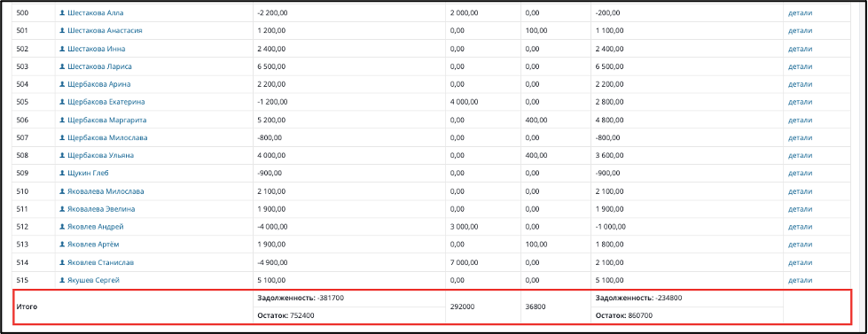Viewport: 868px width, 334px height.
Task: Click total Остаток 860700 cell
Action: click(687, 315)
